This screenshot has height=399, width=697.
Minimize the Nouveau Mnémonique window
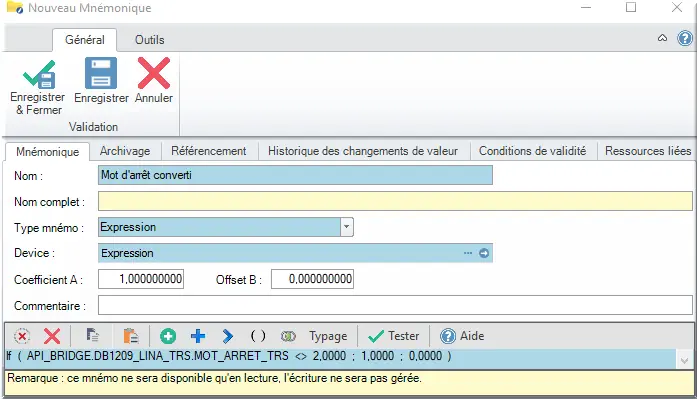[x=586, y=8]
